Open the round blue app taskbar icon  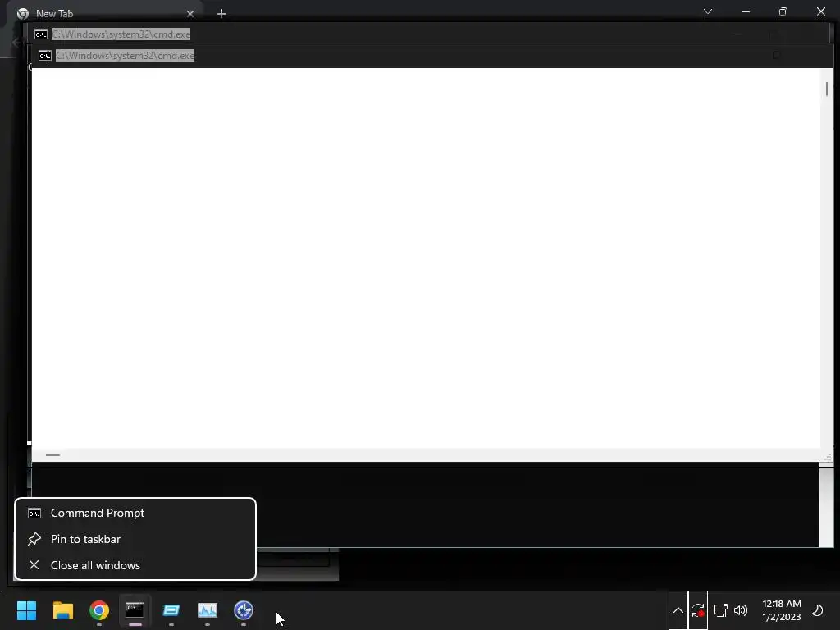click(243, 610)
